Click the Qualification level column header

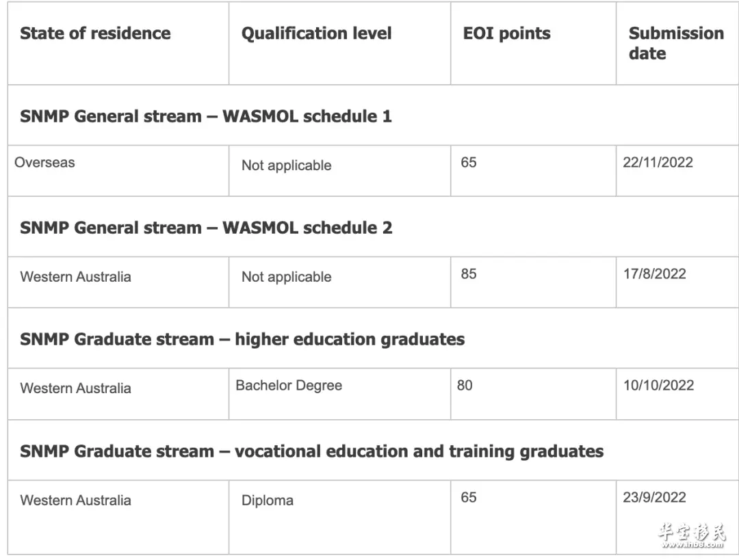(x=316, y=34)
